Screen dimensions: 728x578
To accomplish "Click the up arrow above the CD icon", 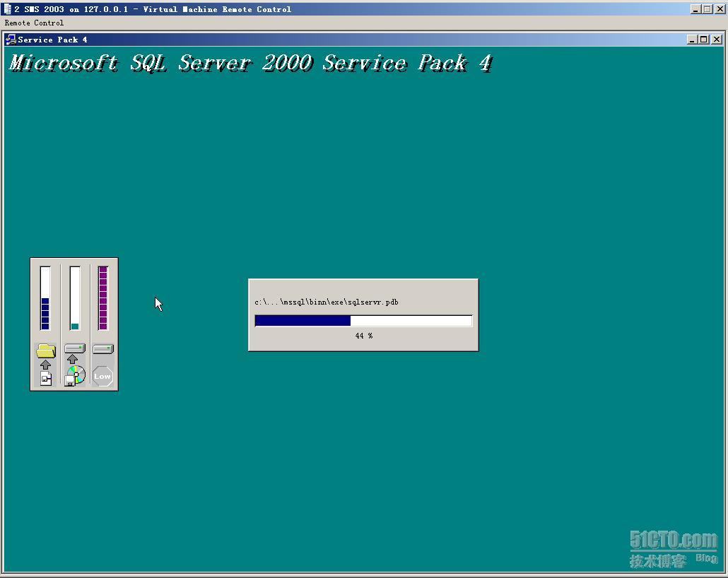I will coord(72,359).
